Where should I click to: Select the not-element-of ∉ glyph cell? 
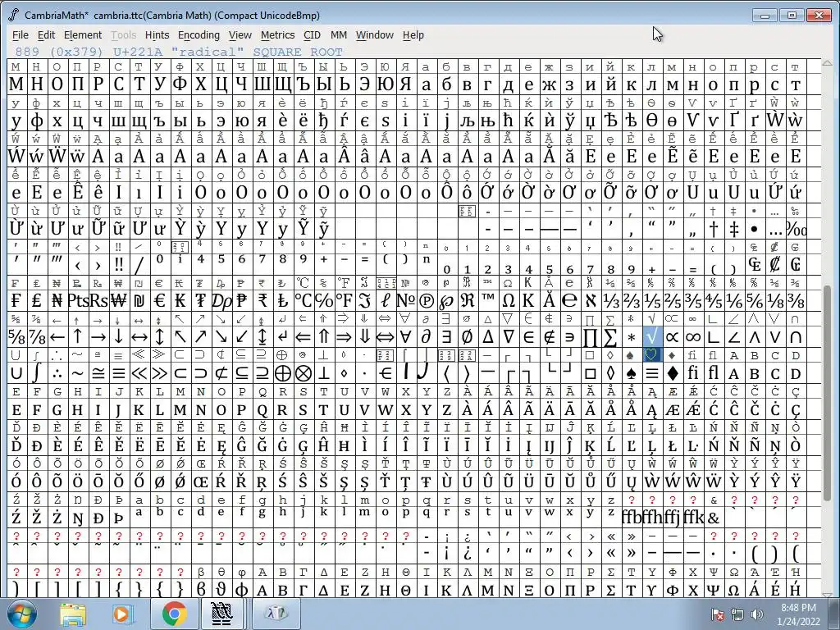point(549,337)
